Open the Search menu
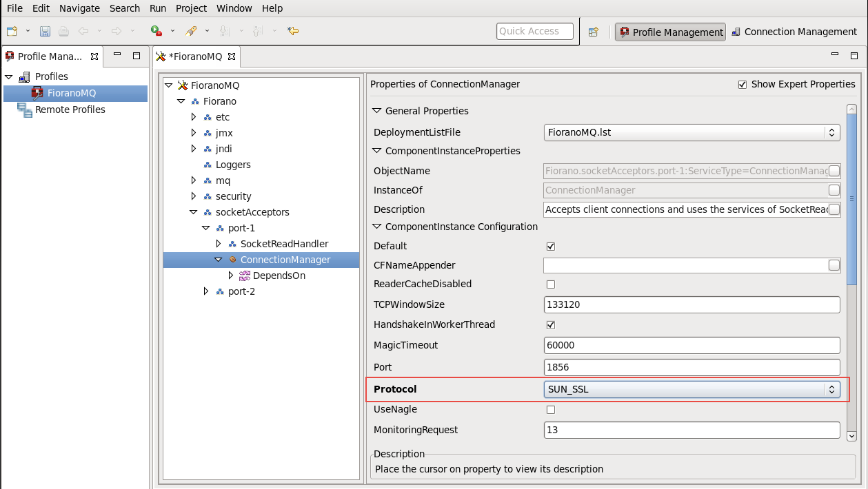This screenshot has width=868, height=489. tap(125, 8)
